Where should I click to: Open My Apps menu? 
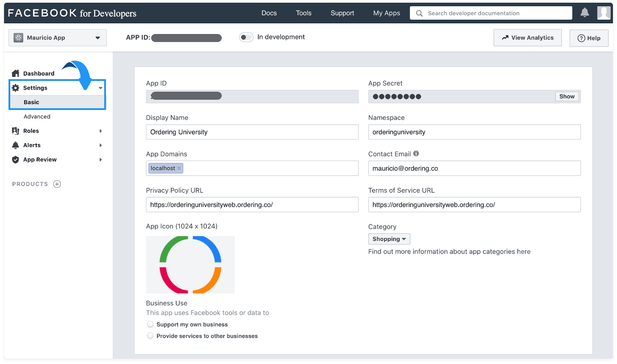tap(387, 13)
